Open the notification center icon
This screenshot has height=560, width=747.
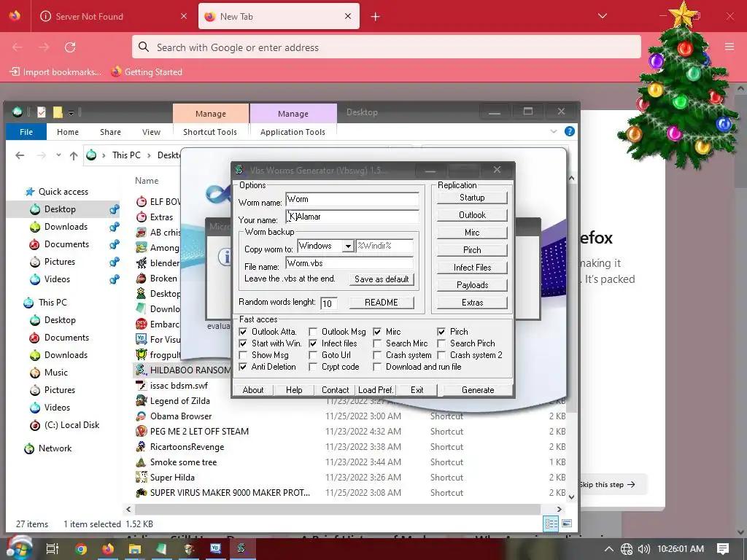723,549
